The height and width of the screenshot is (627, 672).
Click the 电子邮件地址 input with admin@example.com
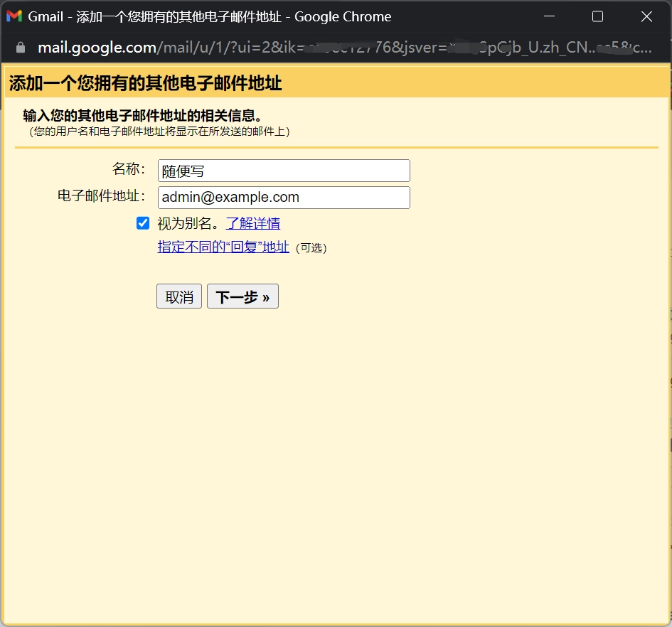284,198
